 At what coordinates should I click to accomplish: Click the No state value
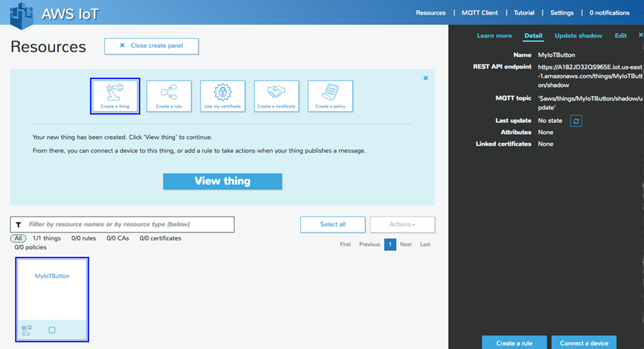[550, 121]
